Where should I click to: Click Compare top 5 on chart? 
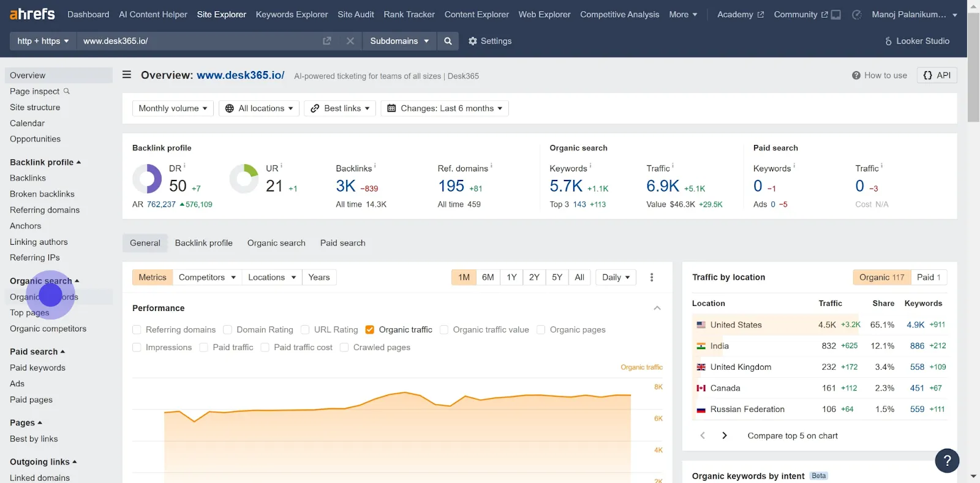point(793,436)
